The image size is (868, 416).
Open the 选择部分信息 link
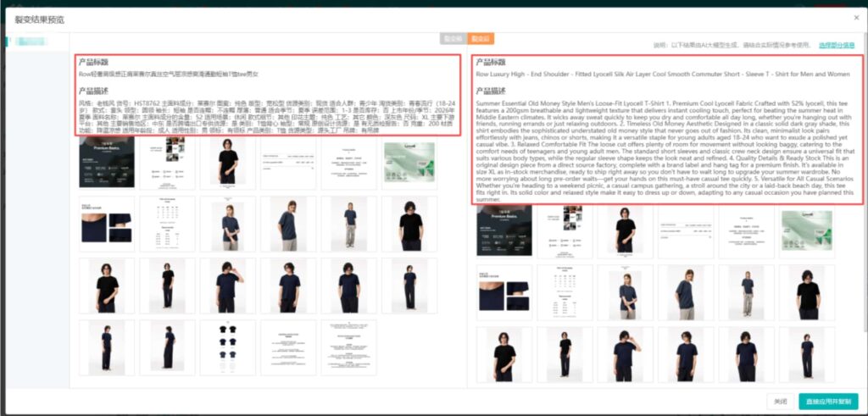click(x=837, y=46)
